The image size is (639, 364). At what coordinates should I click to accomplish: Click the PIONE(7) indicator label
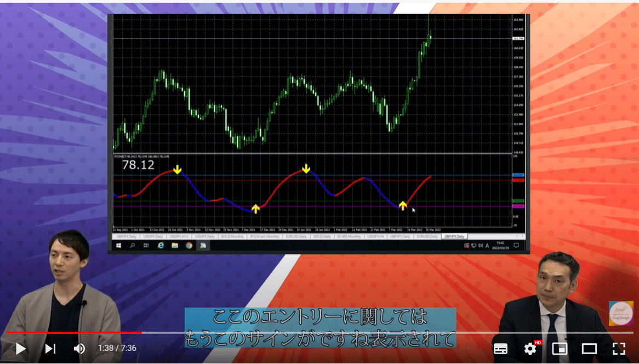coord(141,156)
